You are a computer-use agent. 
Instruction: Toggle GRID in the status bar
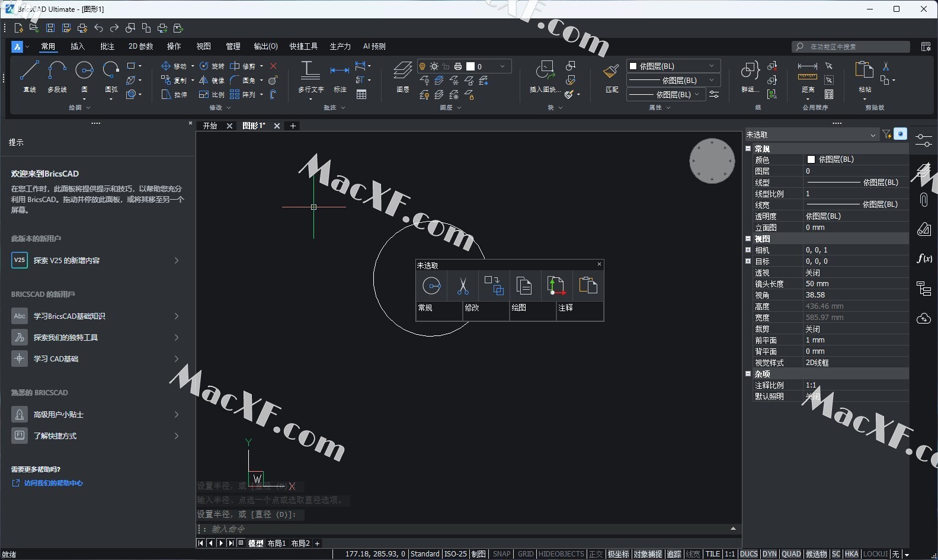(x=526, y=554)
